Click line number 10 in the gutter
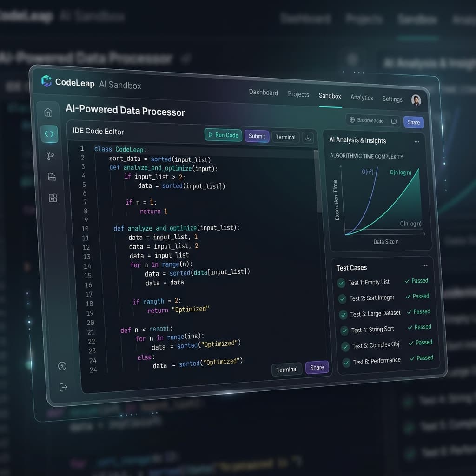The height and width of the screenshot is (476, 476). (x=85, y=229)
